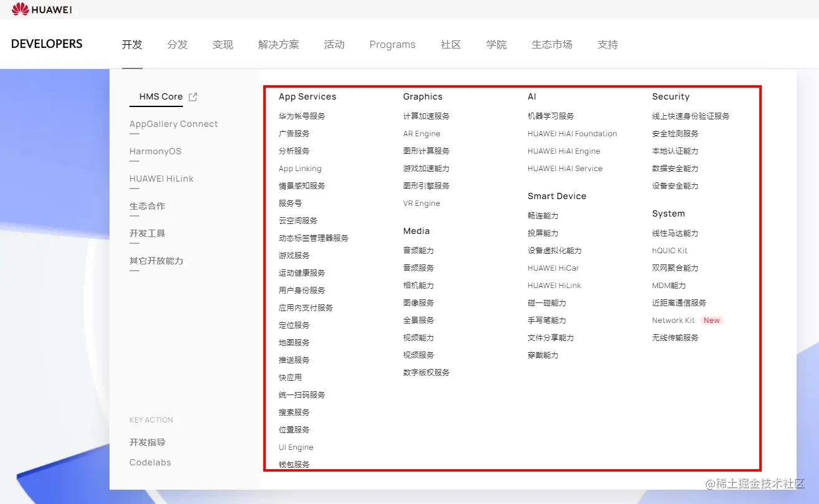
Task: Open the 解决方案 navigation menu
Action: click(279, 45)
